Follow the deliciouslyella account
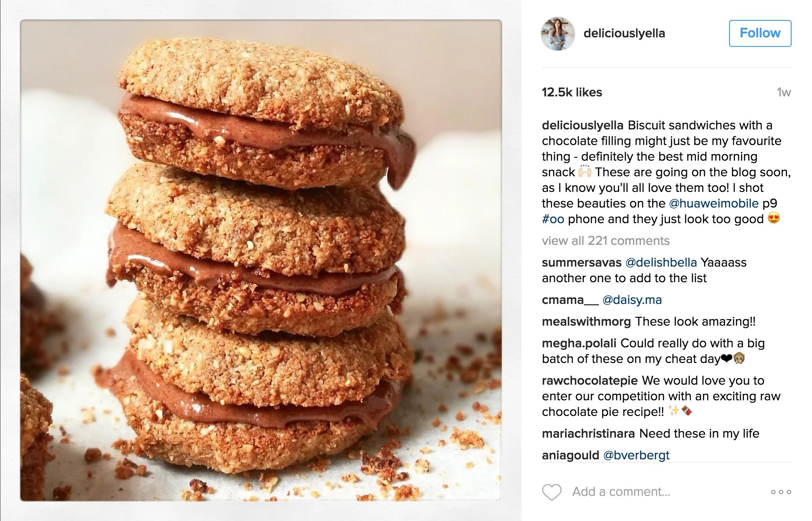Screen dimensions: 812x521 (x=760, y=33)
